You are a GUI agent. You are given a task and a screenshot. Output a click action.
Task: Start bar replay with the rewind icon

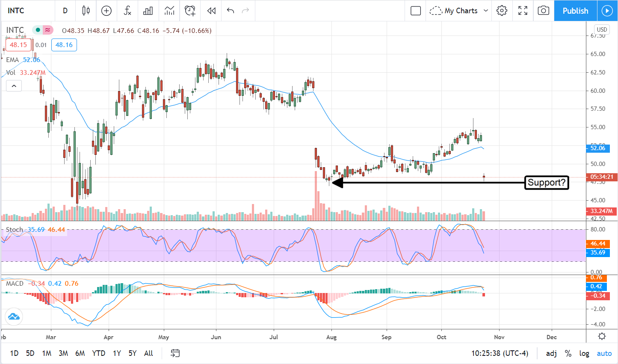click(x=211, y=11)
